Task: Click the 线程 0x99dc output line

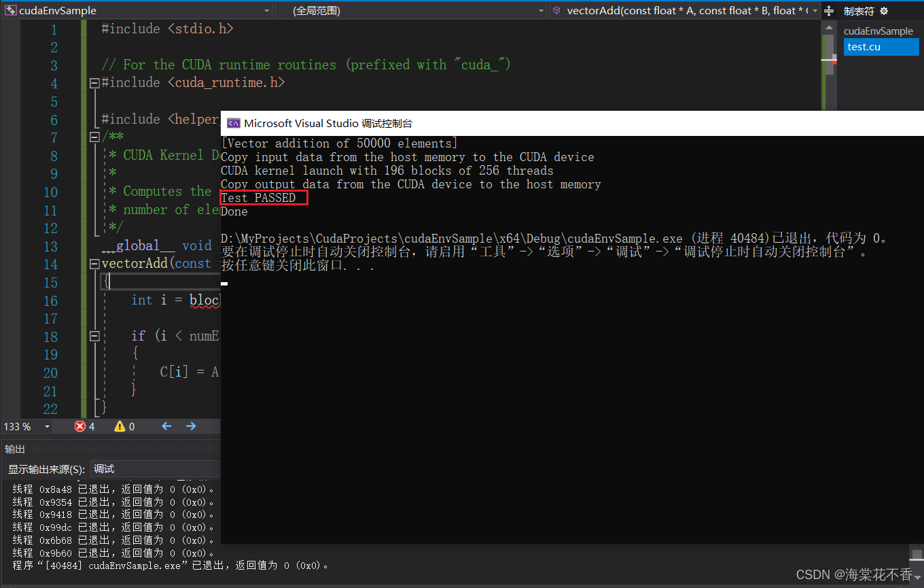Action: pos(114,528)
